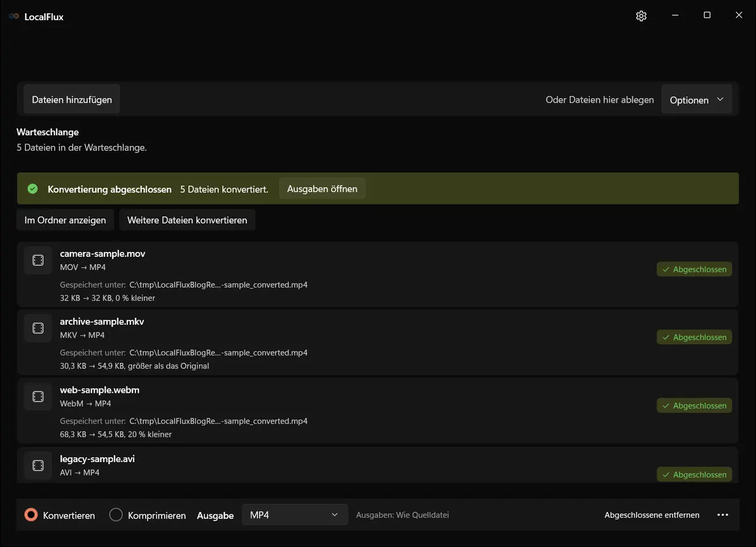This screenshot has width=756, height=547.
Task: Click Abgeschlossen badge for web-sample.webm
Action: (694, 406)
